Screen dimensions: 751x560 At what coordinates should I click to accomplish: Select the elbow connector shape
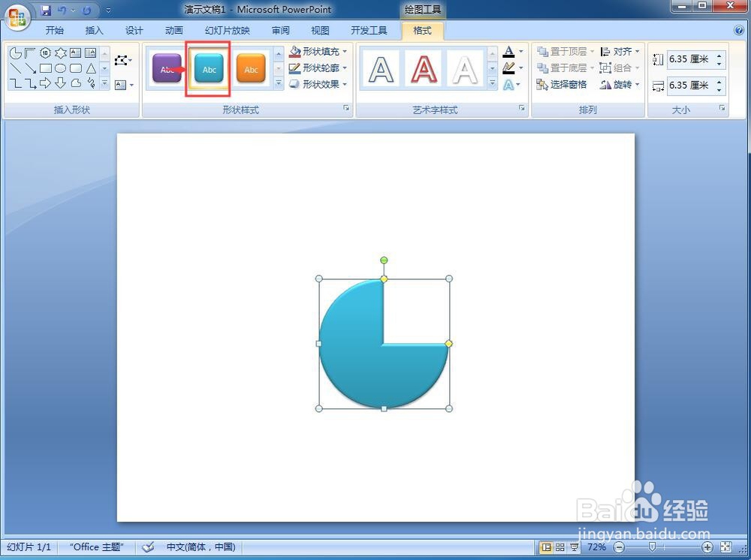click(x=15, y=83)
